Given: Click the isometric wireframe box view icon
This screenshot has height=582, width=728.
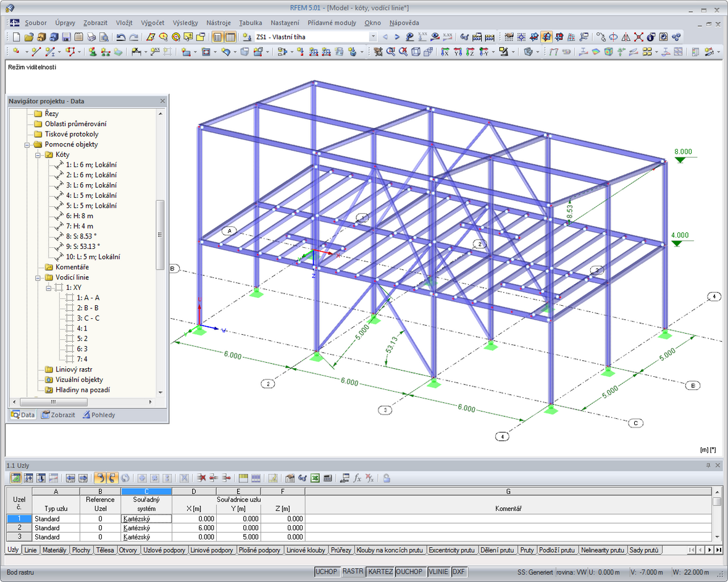Looking at the screenshot, I should [416, 52].
